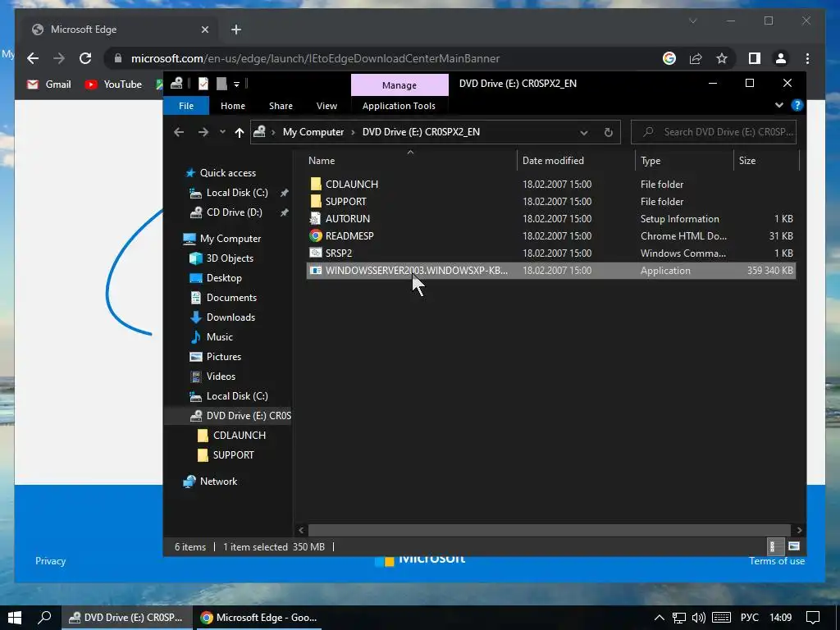Open Downloads folder in sidebar
This screenshot has width=840, height=630.
tap(231, 317)
